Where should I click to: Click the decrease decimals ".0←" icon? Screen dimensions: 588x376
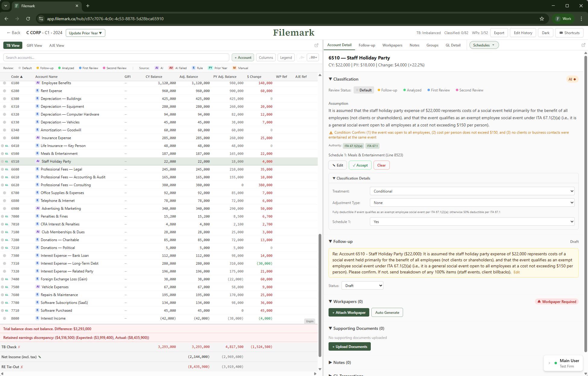pyautogui.click(x=301, y=57)
